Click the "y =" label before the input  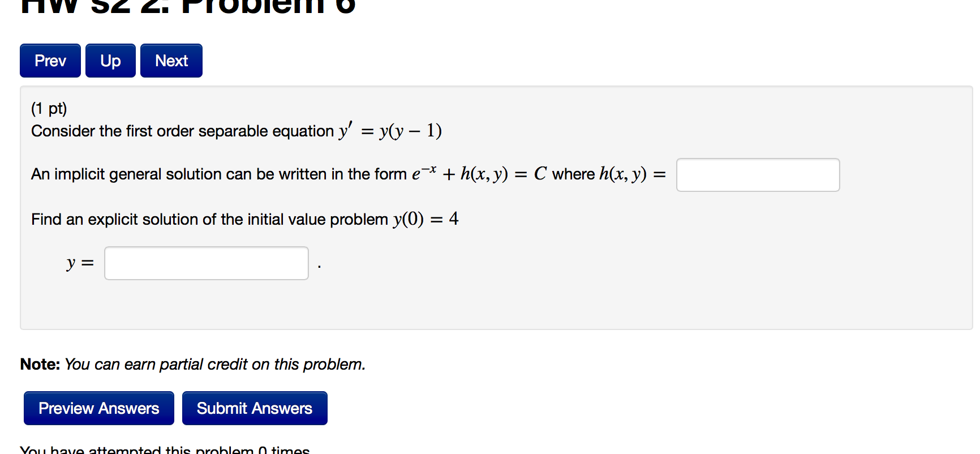[x=80, y=263]
